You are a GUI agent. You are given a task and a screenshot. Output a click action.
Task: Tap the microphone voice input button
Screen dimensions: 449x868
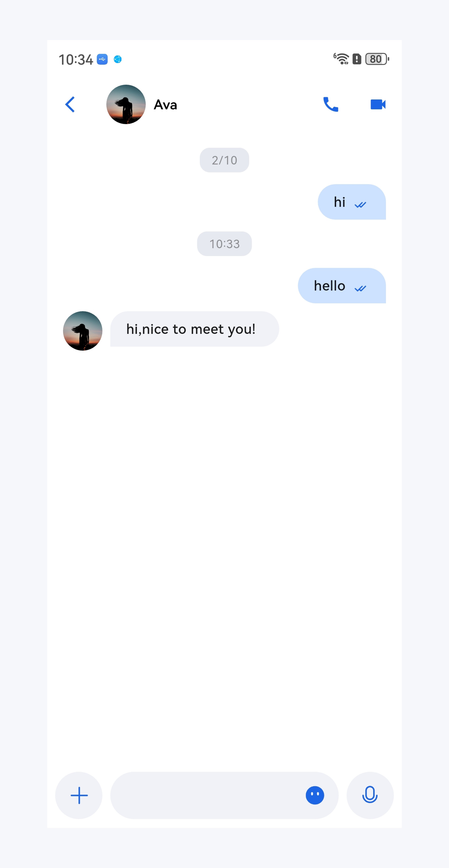(x=370, y=795)
